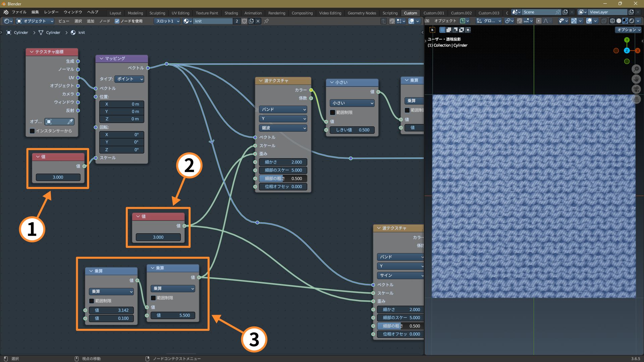Open the オプション button in viewport
The width and height of the screenshot is (644, 362).
[629, 30]
